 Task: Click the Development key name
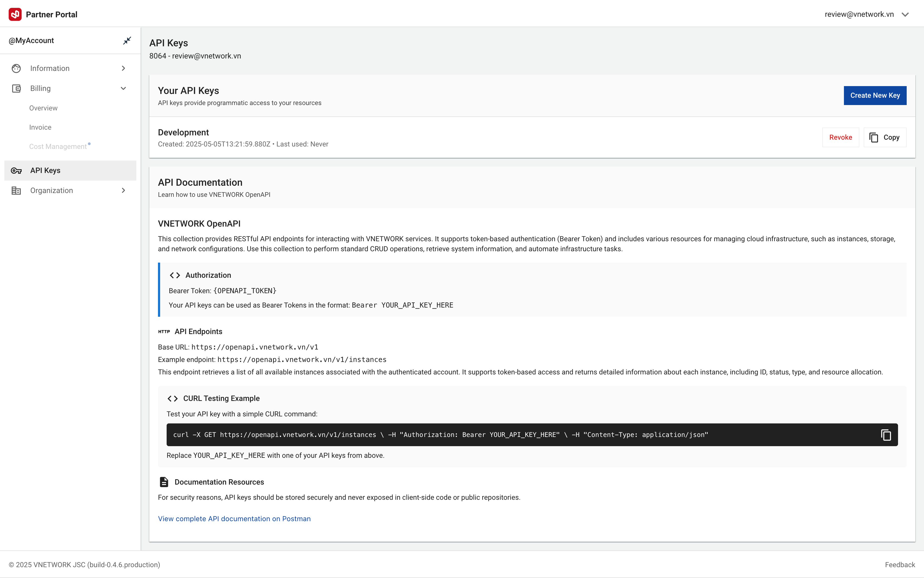point(183,132)
